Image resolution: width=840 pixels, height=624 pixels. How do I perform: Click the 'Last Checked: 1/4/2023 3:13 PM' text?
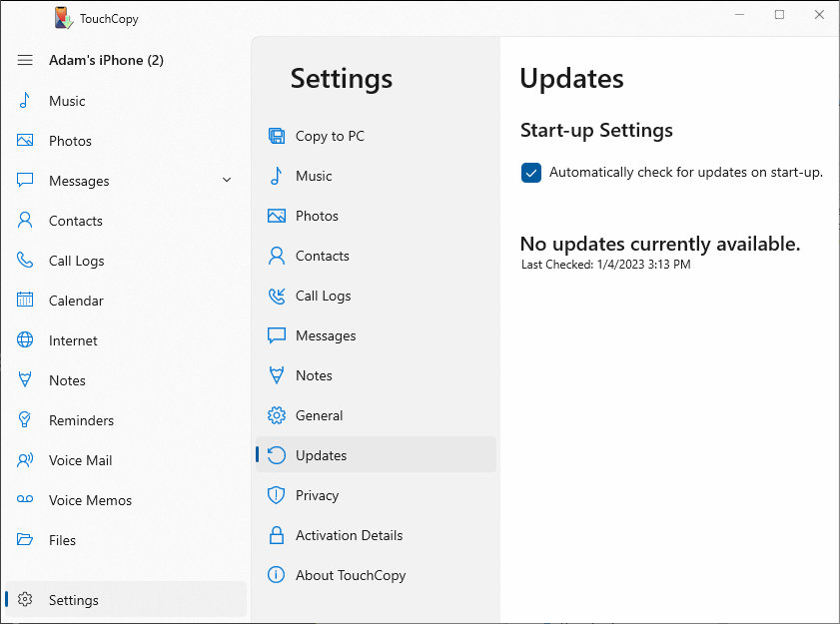[606, 264]
